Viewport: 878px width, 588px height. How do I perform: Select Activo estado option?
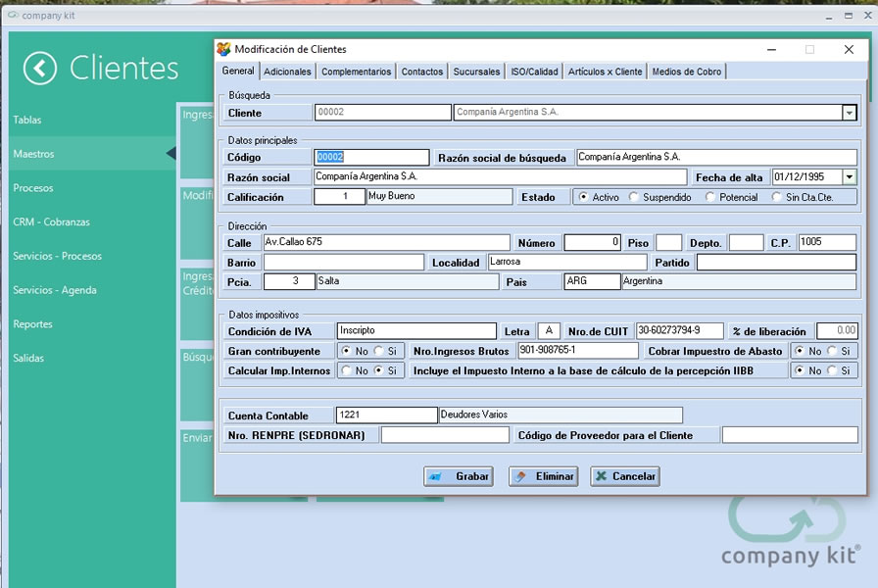pyautogui.click(x=583, y=197)
